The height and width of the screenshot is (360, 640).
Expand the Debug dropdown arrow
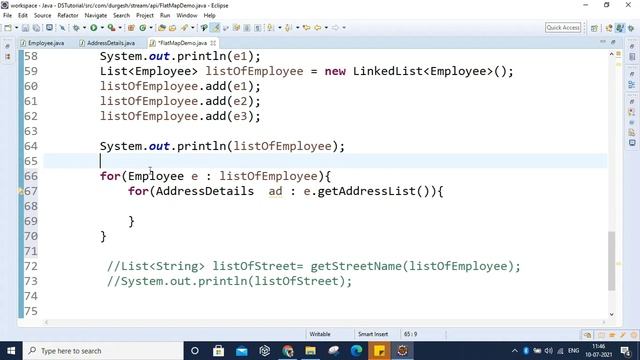click(x=84, y=28)
